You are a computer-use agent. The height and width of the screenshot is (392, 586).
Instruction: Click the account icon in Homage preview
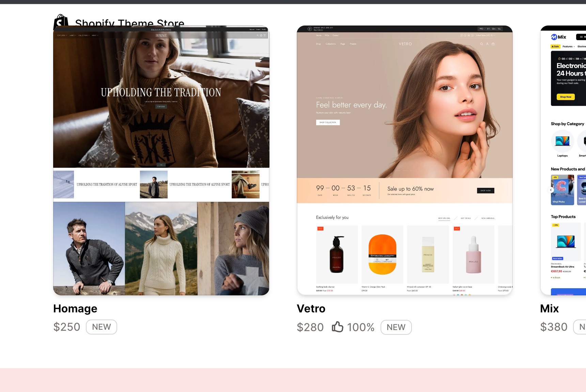click(x=261, y=35)
